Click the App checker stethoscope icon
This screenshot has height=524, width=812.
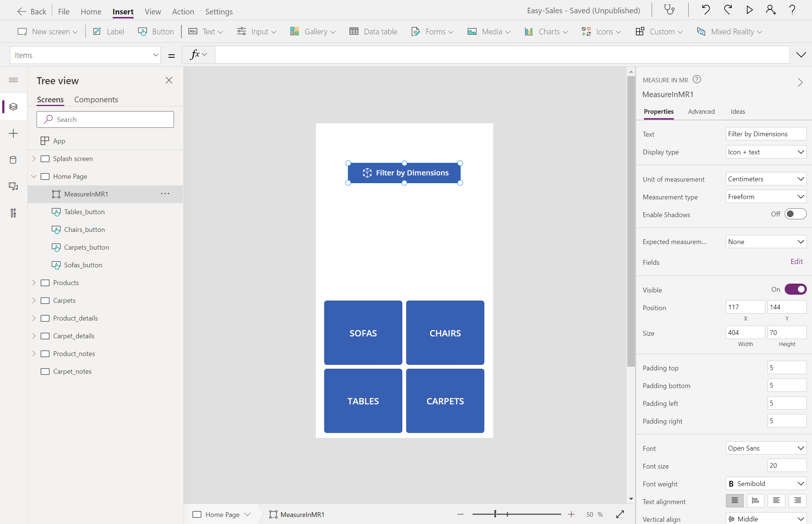pos(669,10)
